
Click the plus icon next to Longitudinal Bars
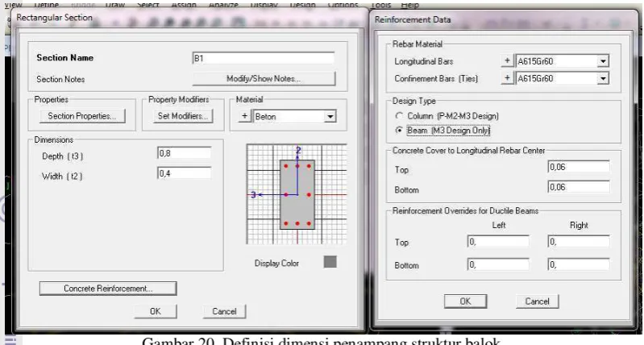click(507, 61)
